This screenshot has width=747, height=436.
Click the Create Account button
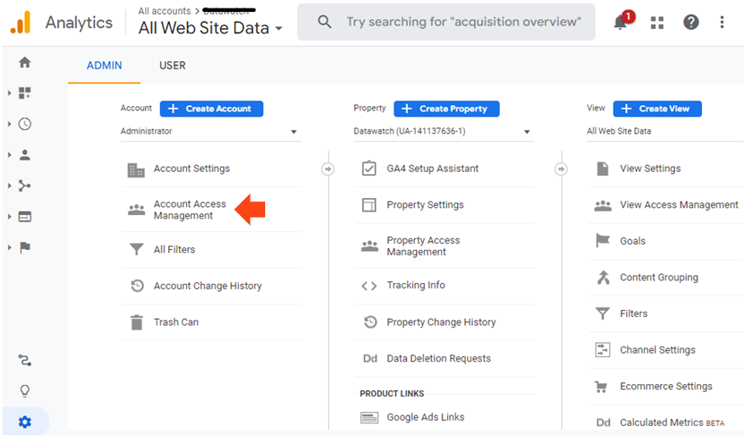tap(211, 108)
